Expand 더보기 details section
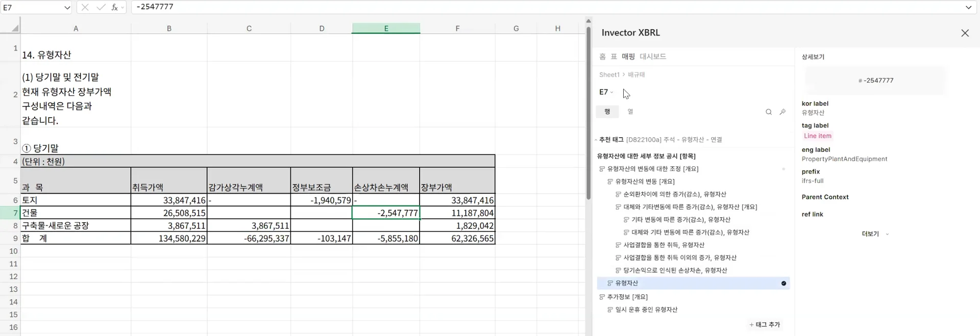This screenshot has height=336, width=980. click(x=875, y=234)
